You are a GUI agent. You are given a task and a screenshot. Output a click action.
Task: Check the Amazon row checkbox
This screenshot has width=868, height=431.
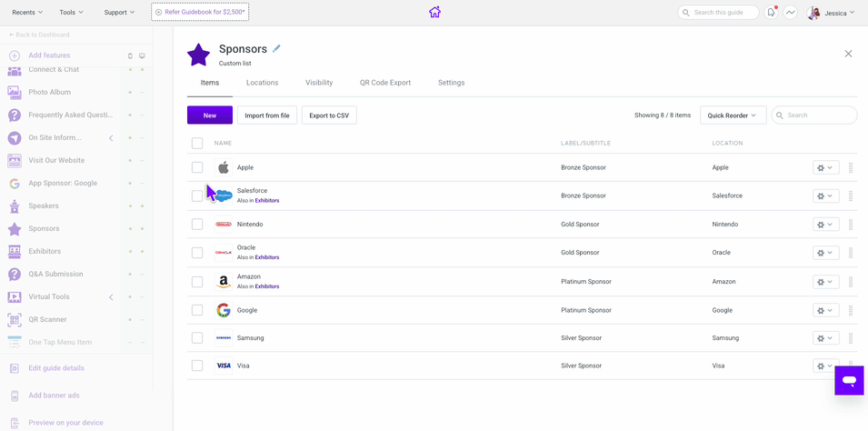click(x=197, y=282)
